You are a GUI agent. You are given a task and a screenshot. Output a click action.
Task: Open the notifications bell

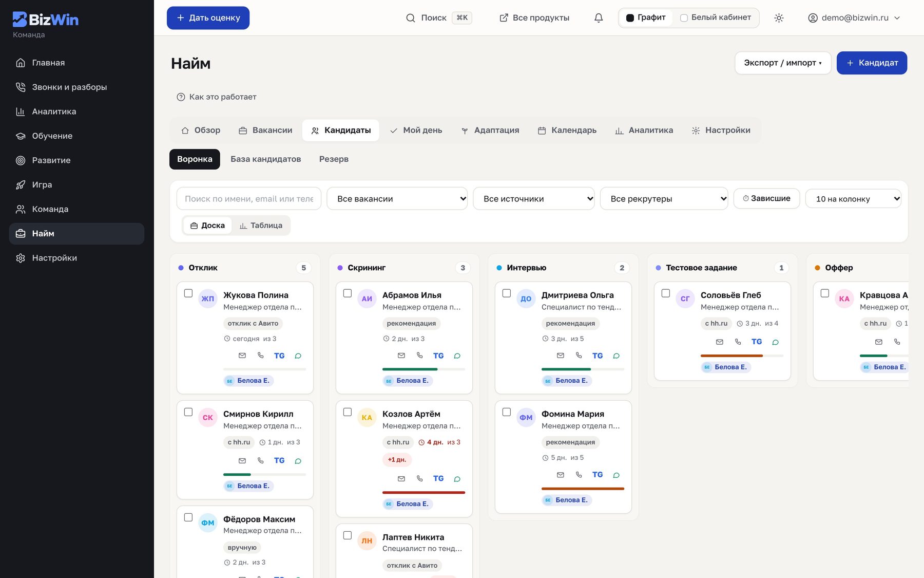[x=599, y=18]
